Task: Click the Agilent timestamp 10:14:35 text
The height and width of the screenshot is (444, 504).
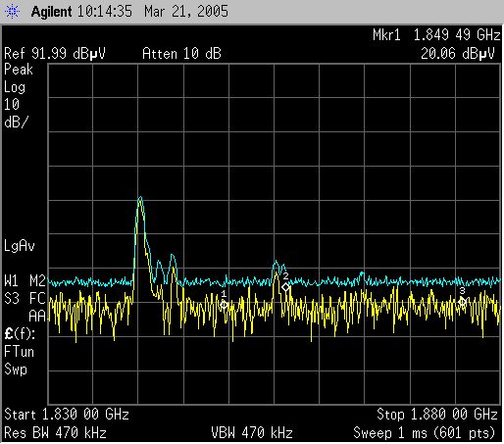Action: point(105,12)
